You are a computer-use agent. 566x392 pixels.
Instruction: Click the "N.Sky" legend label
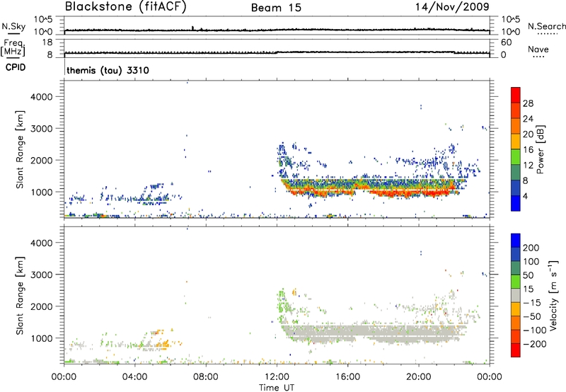coord(13,26)
